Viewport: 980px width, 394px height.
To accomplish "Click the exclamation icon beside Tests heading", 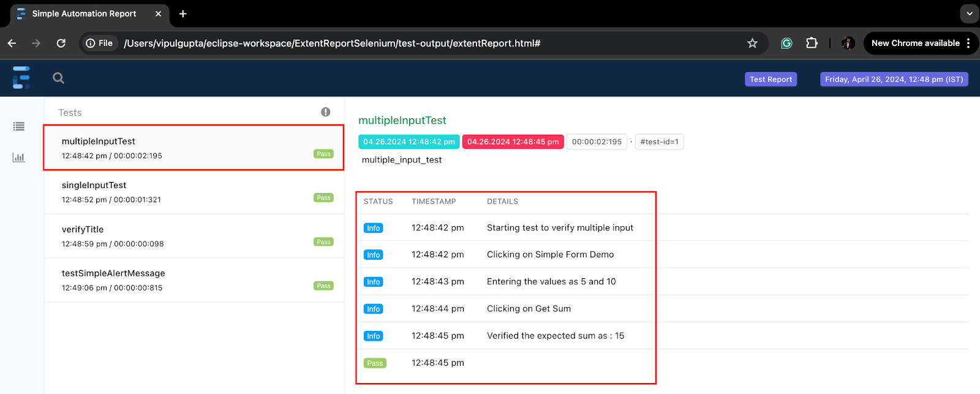I will [326, 112].
